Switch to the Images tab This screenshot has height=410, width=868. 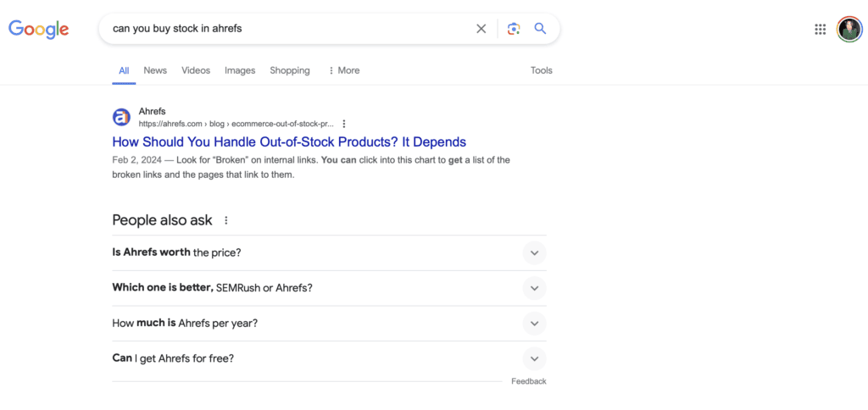240,70
